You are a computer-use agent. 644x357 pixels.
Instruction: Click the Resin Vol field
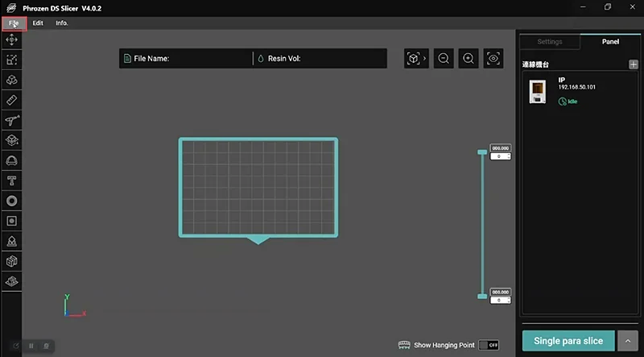pyautogui.click(x=320, y=58)
